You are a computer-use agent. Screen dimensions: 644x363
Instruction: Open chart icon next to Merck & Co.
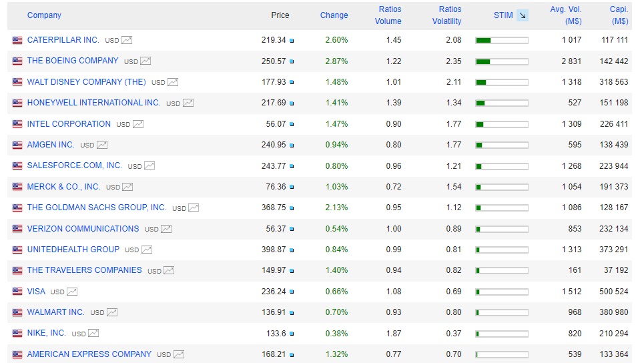127,187
